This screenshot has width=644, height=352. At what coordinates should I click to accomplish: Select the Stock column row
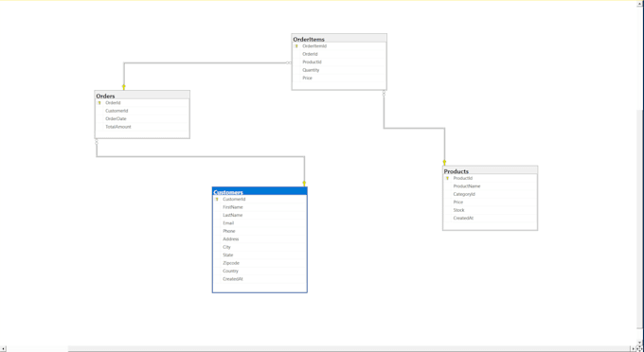click(490, 210)
